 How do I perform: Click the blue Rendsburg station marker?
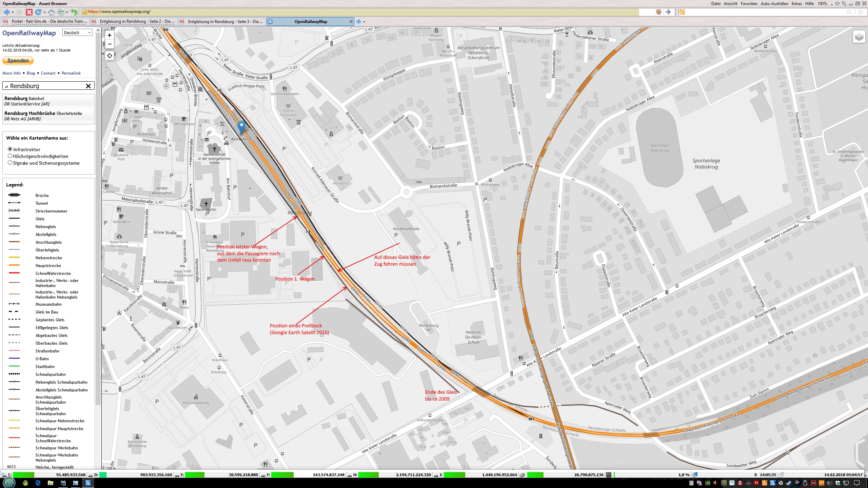coord(241,126)
